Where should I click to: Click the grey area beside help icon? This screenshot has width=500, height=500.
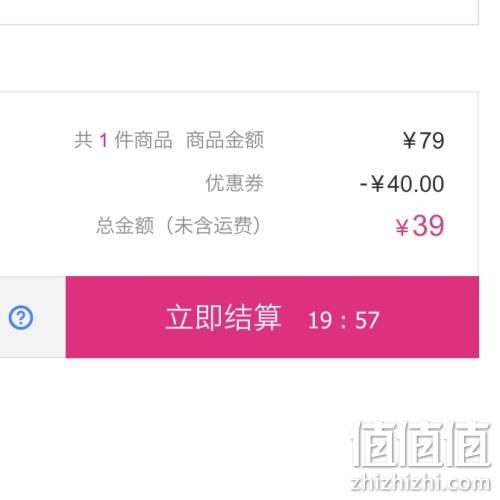[x=33, y=317]
